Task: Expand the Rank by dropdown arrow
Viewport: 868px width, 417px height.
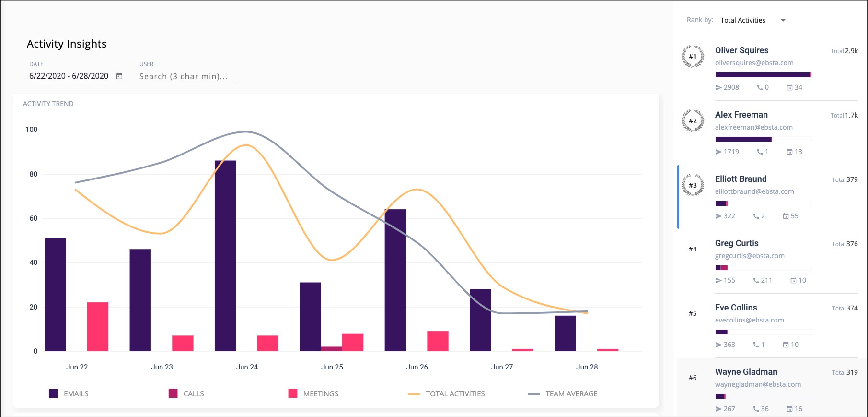Action: click(x=783, y=21)
